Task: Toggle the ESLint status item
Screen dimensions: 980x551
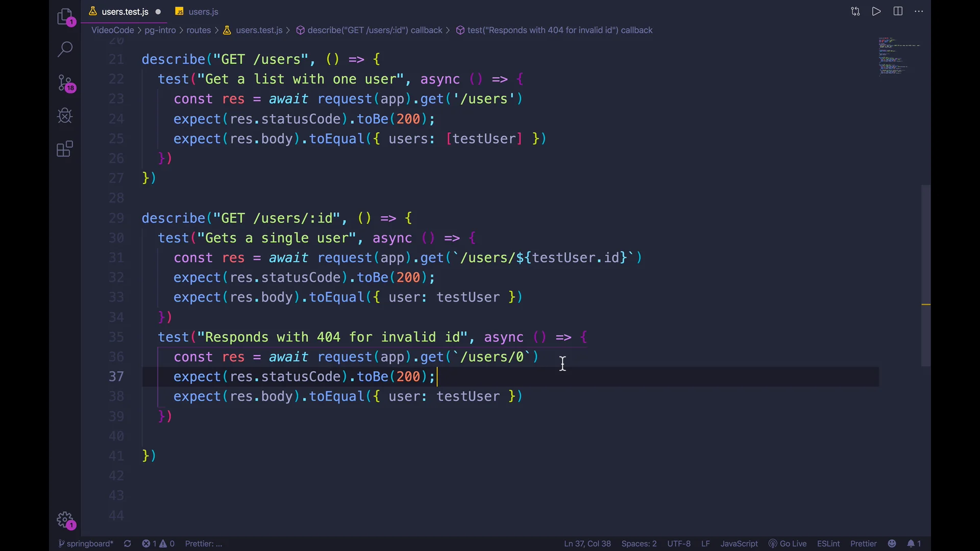Action: coord(827,543)
